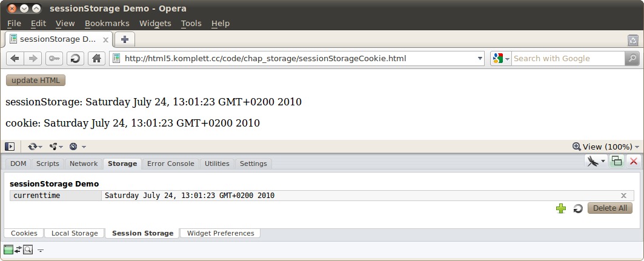Open a new tab with plus icon
This screenshot has width=644, height=261.
pos(125,39)
